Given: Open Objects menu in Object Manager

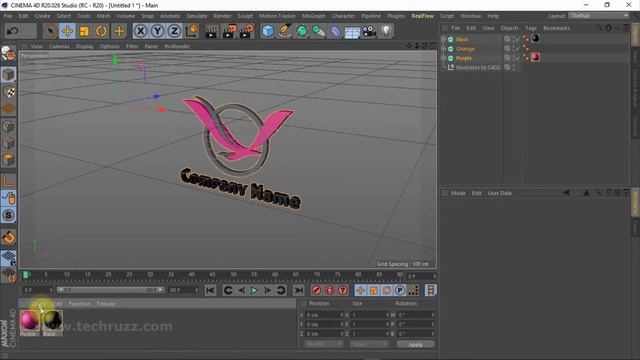Looking at the screenshot, I should [510, 28].
